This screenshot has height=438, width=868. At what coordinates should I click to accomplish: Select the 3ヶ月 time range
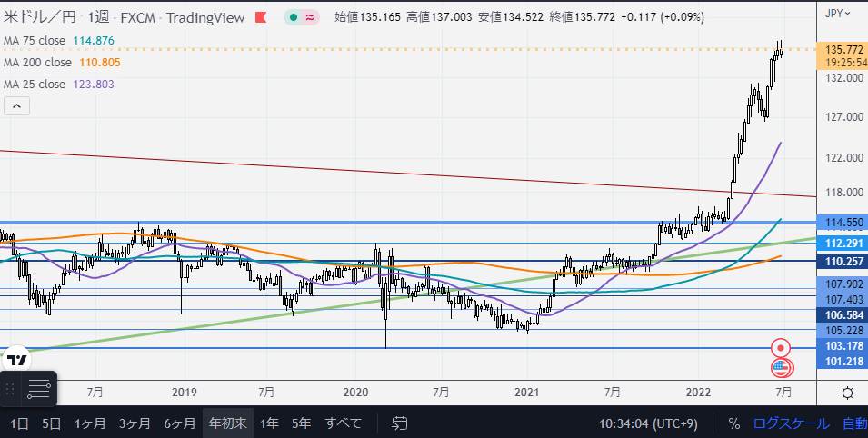click(135, 423)
